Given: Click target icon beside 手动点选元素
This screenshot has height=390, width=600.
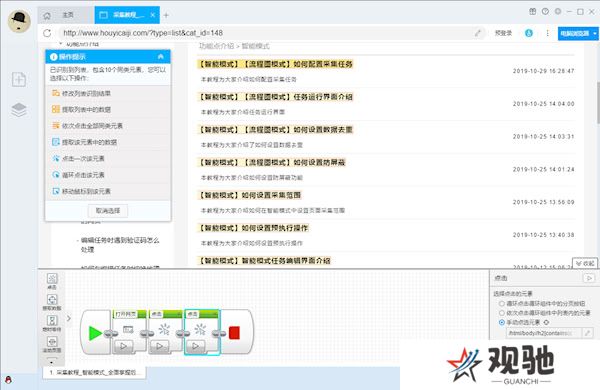Looking at the screenshot, I should click(x=546, y=322).
